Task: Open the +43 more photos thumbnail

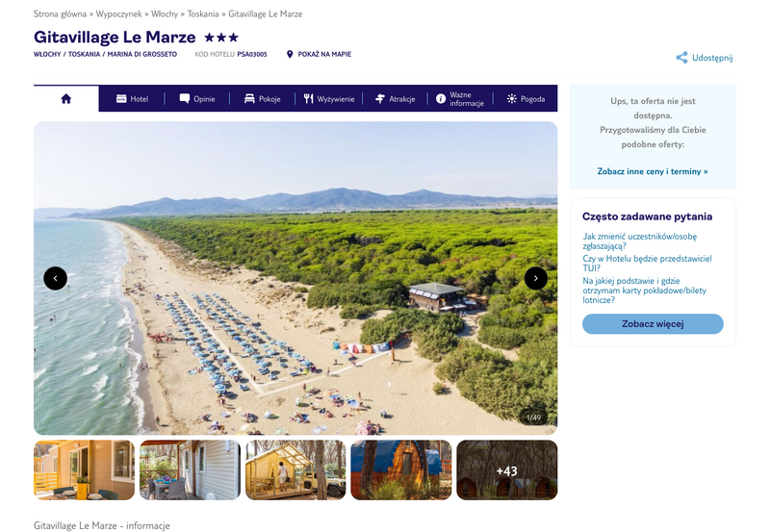Action: click(x=506, y=470)
